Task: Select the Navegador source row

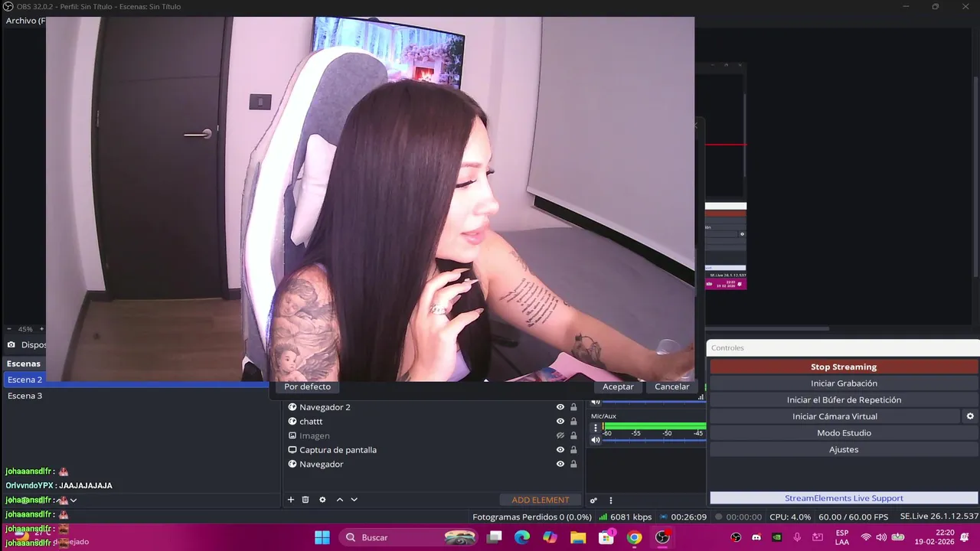Action: [433, 464]
